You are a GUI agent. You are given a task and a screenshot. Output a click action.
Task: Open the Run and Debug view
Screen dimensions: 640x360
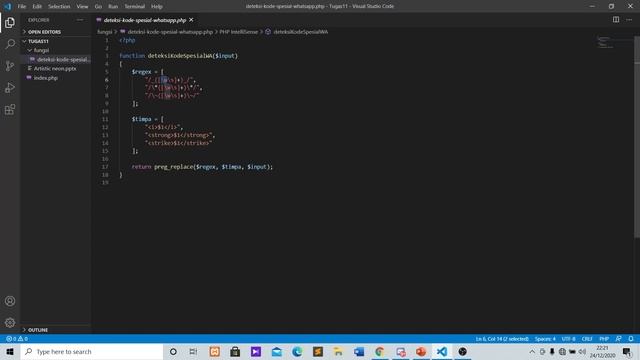(x=10, y=87)
